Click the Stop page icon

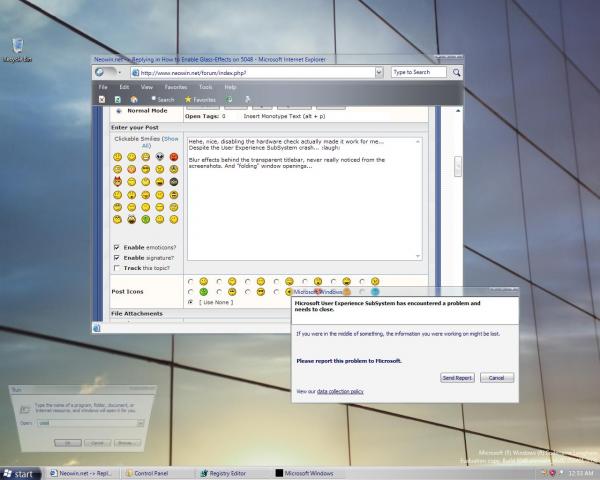[102, 100]
